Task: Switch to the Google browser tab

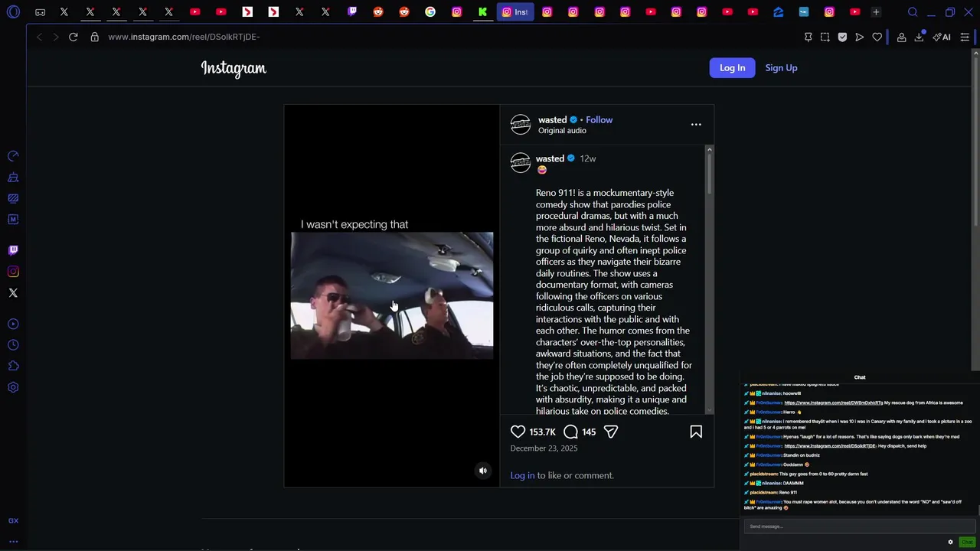Action: click(430, 12)
